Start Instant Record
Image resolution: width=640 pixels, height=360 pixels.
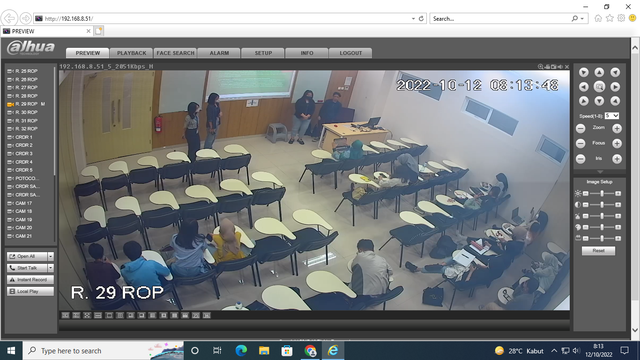pyautogui.click(x=30, y=280)
